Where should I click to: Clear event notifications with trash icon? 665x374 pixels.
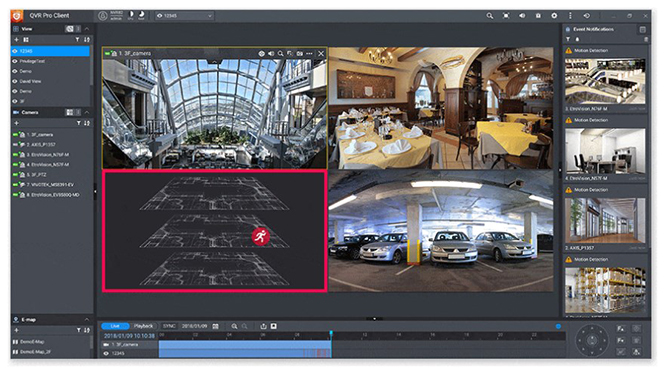(646, 39)
